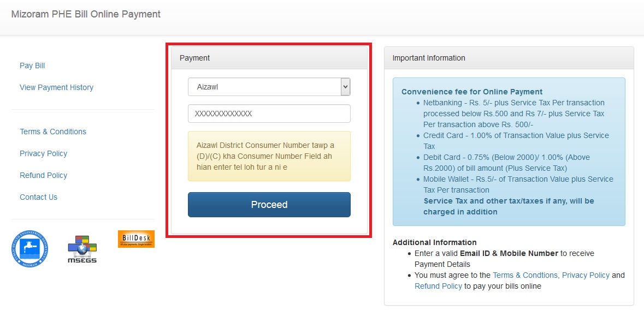The width and height of the screenshot is (644, 316).
Task: Open Pay Bill in the sidebar
Action: point(32,65)
